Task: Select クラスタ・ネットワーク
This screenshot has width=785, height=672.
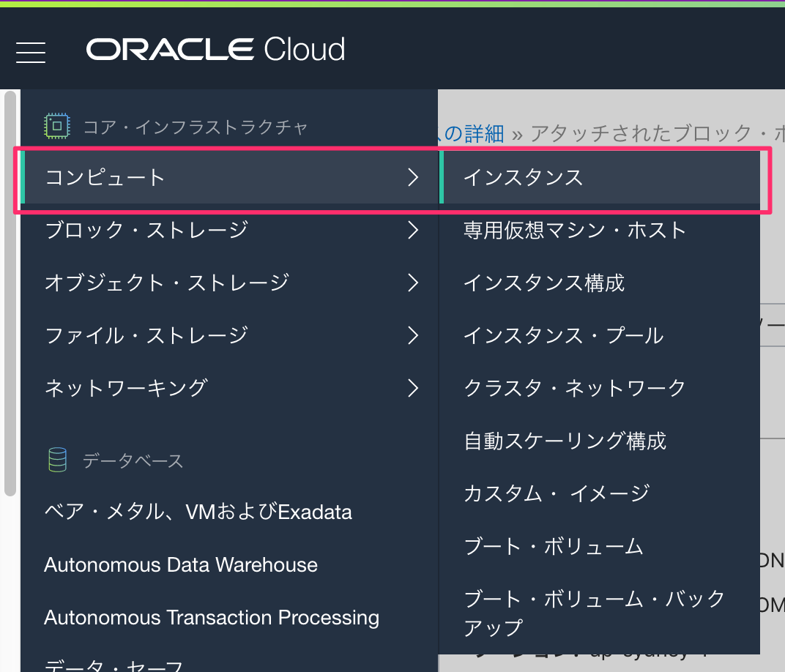Action: (x=573, y=388)
